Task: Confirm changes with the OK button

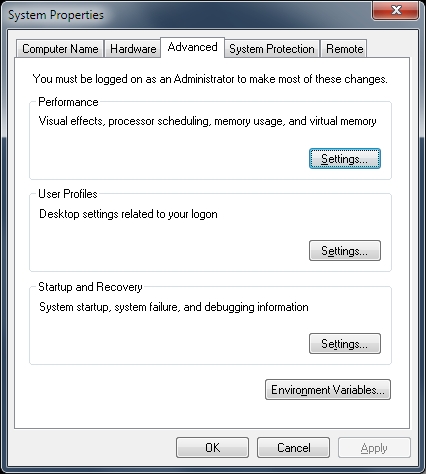Action: 212,448
